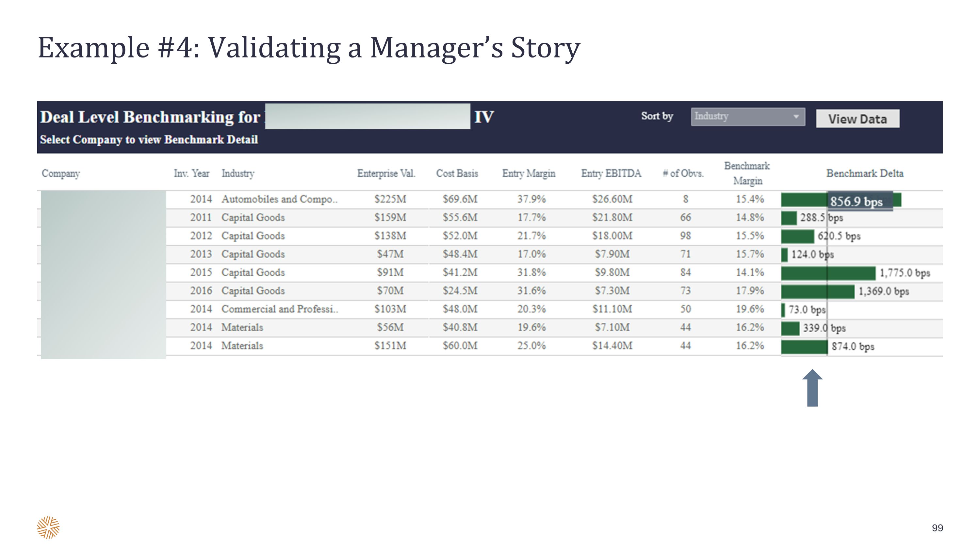Viewport: 980px width, 551px height.
Task: Click the orange starburst logo icon
Action: [48, 527]
